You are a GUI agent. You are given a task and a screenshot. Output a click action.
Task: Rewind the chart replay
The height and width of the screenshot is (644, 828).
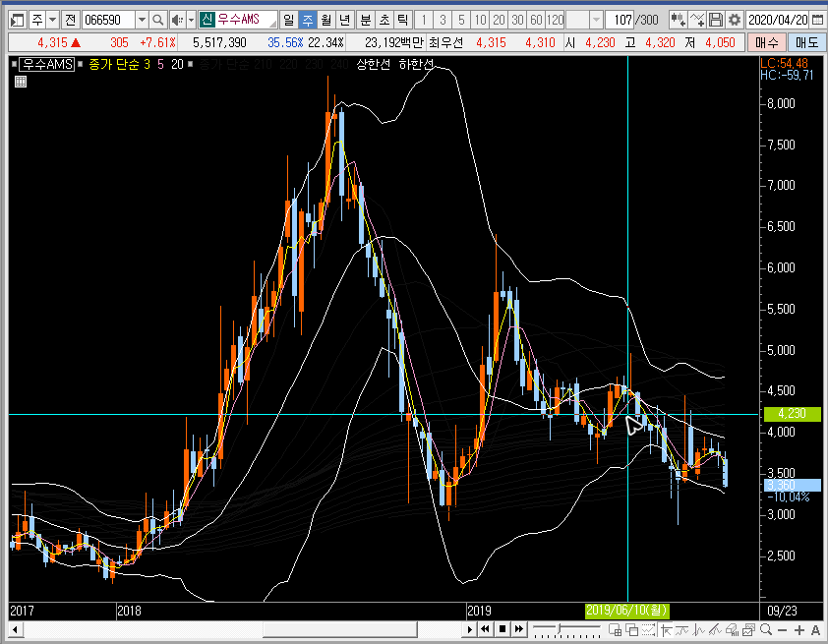(485, 629)
